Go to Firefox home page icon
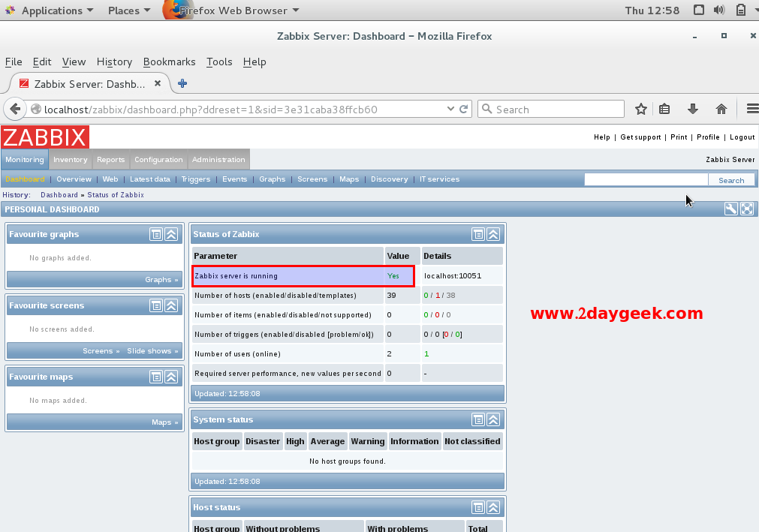Image resolution: width=759 pixels, height=532 pixels. (721, 110)
